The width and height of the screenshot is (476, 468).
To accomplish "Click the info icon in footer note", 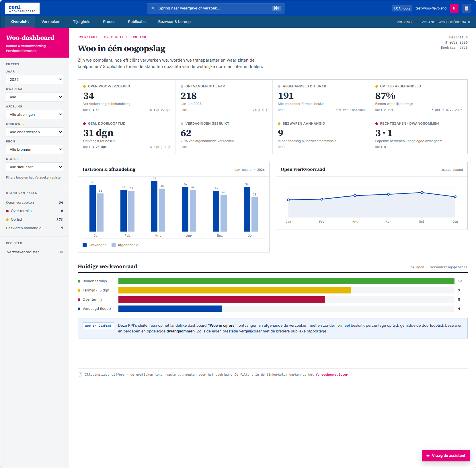I will click(x=80, y=375).
